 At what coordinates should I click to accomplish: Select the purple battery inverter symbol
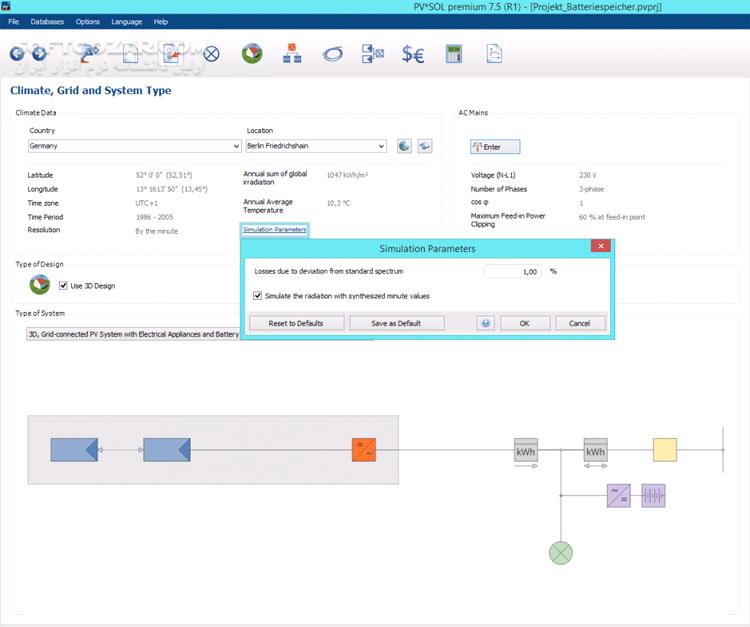(x=619, y=495)
